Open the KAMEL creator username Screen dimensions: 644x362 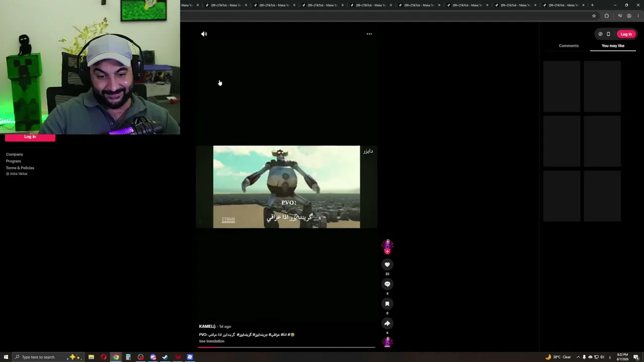point(207,326)
